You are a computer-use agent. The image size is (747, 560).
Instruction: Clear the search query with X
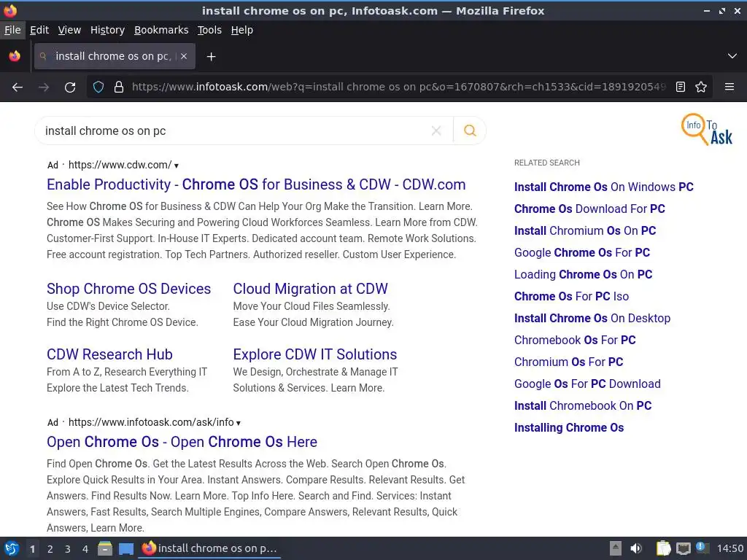point(436,131)
